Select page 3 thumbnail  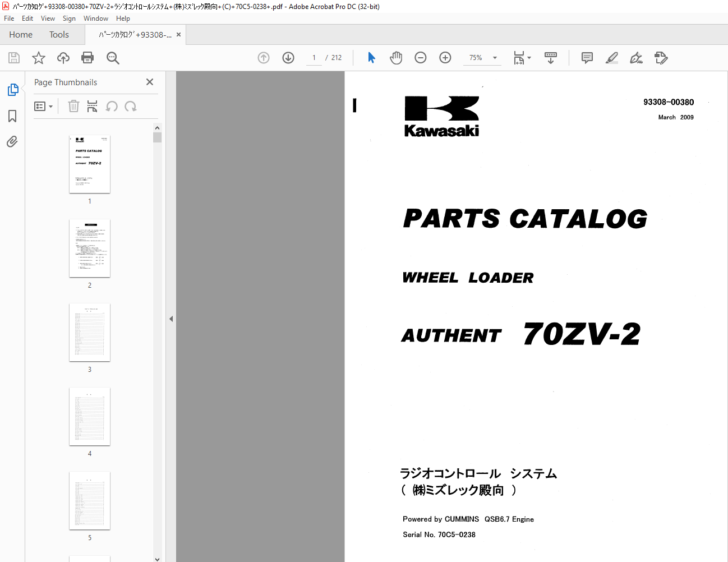point(90,332)
